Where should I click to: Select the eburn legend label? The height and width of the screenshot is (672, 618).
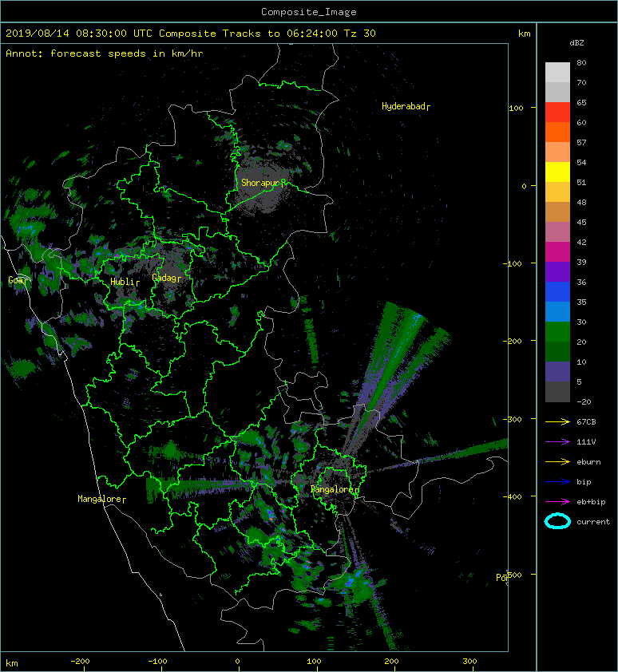coord(588,462)
